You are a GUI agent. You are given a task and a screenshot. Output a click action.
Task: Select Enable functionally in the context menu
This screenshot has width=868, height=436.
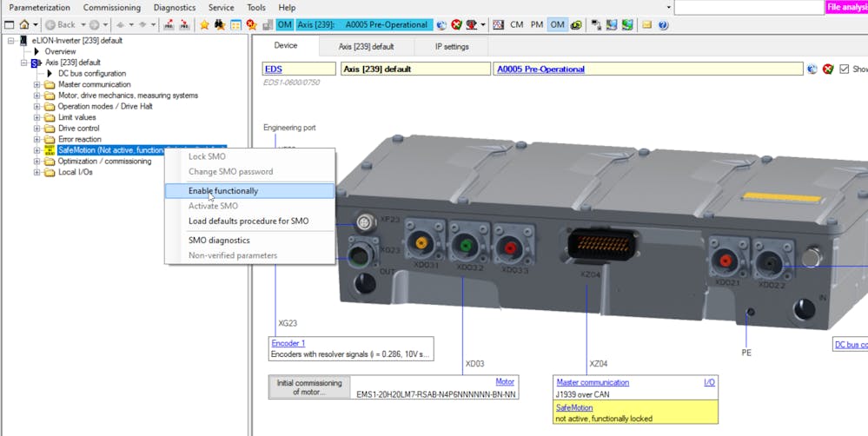223,191
